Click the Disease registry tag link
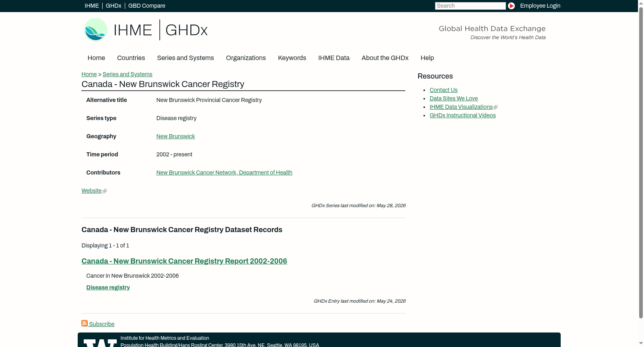The image size is (644, 347). [108, 287]
